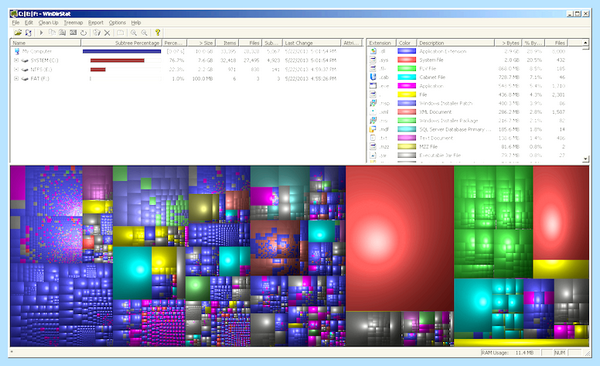Viewport: 600px width, 366px height.
Task: Click extension list scroll up arrow
Action: 585,43
